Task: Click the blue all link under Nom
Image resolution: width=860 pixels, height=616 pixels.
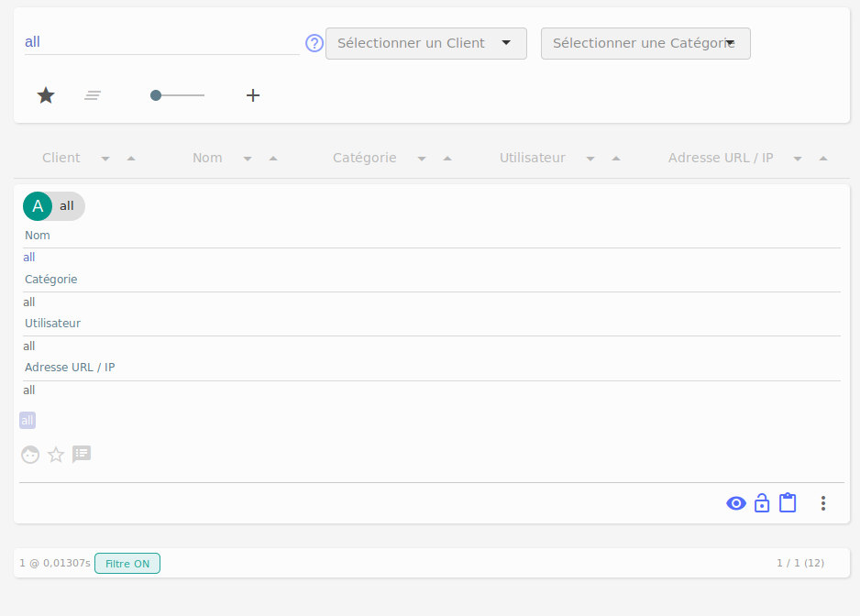Action: 28,257
